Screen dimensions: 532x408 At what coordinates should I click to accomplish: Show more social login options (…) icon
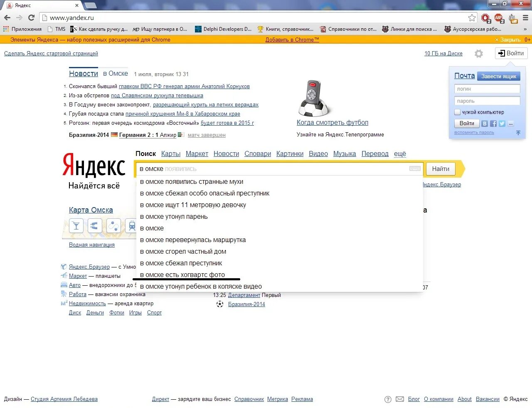(511, 124)
